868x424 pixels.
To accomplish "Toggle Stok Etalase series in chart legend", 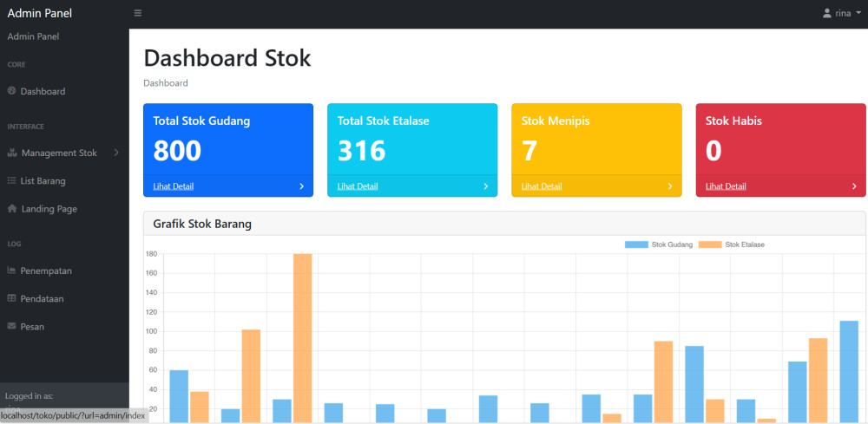I will click(733, 245).
